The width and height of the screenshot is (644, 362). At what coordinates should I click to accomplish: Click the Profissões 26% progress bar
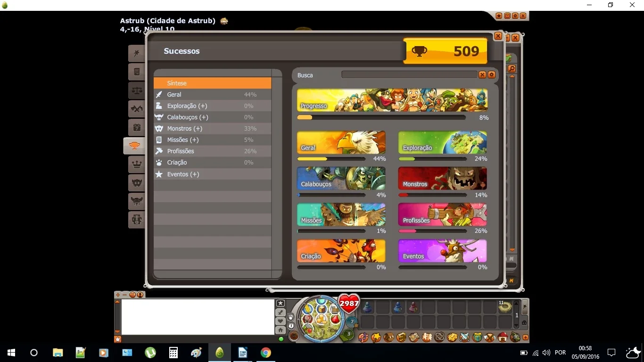tap(433, 231)
